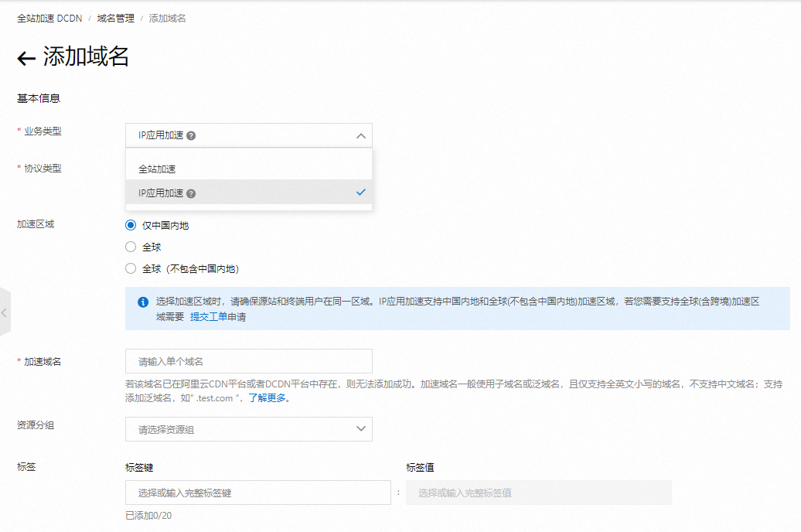Image resolution: width=801 pixels, height=532 pixels.
Task: Focus the 标签键 input field
Action: (x=258, y=493)
